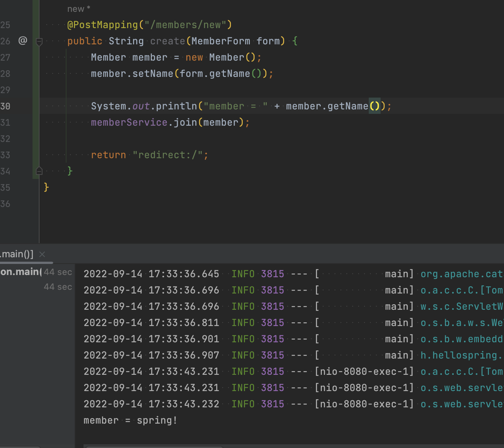504x448 pixels.
Task: Click the h.hellospring logger name
Action: point(462,355)
